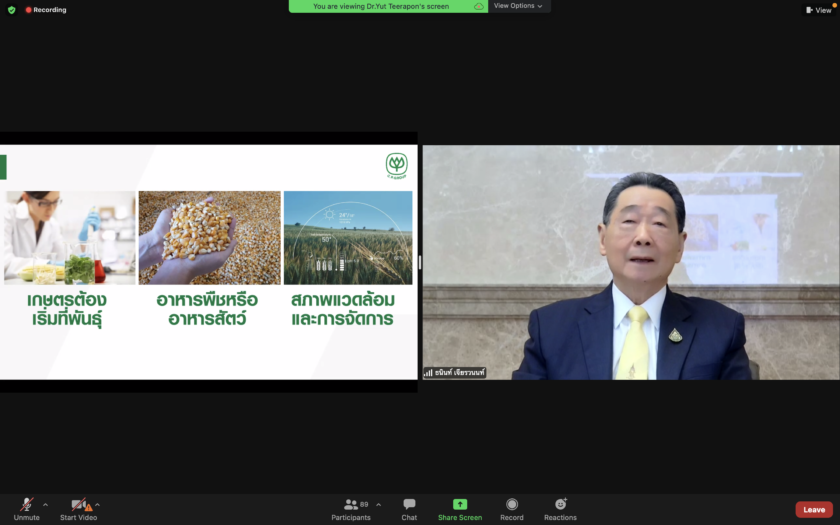The width and height of the screenshot is (840, 525).
Task: Open the View Options menu
Action: (518, 6)
